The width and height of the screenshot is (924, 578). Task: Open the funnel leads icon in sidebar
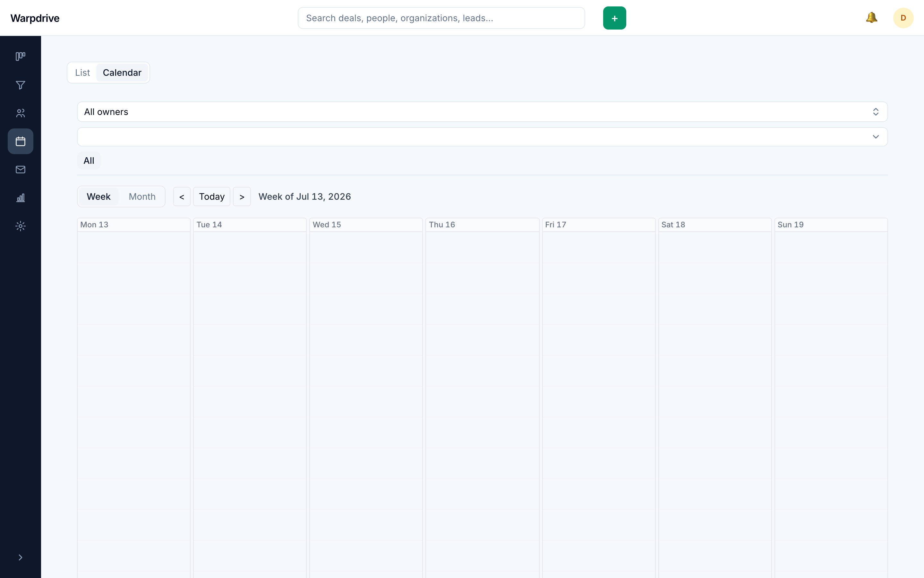21,85
